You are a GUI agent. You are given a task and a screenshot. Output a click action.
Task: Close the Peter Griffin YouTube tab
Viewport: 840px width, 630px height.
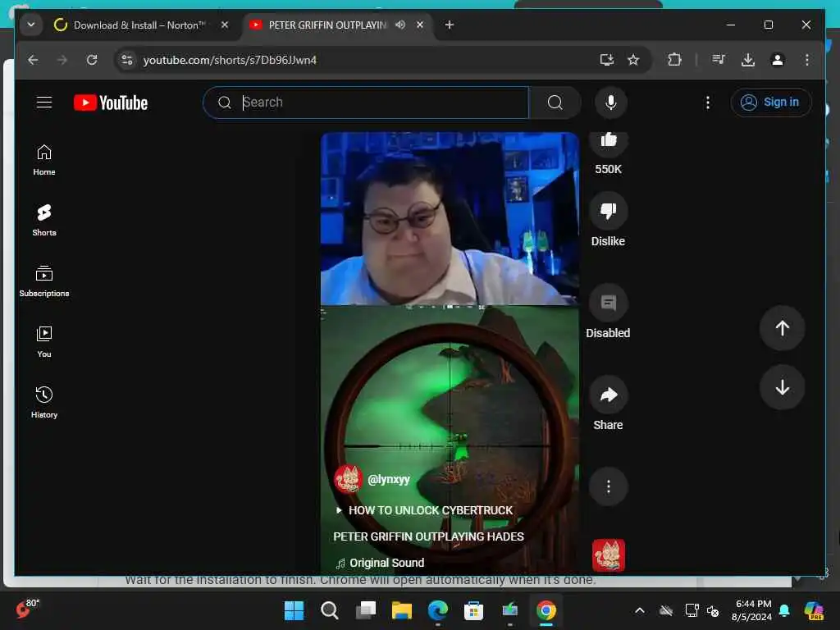(420, 25)
